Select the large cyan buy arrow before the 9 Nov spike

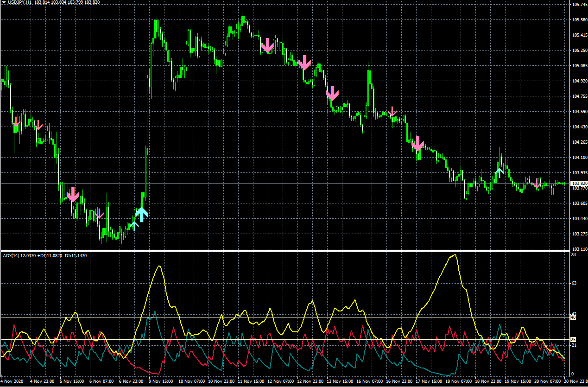[x=141, y=214]
